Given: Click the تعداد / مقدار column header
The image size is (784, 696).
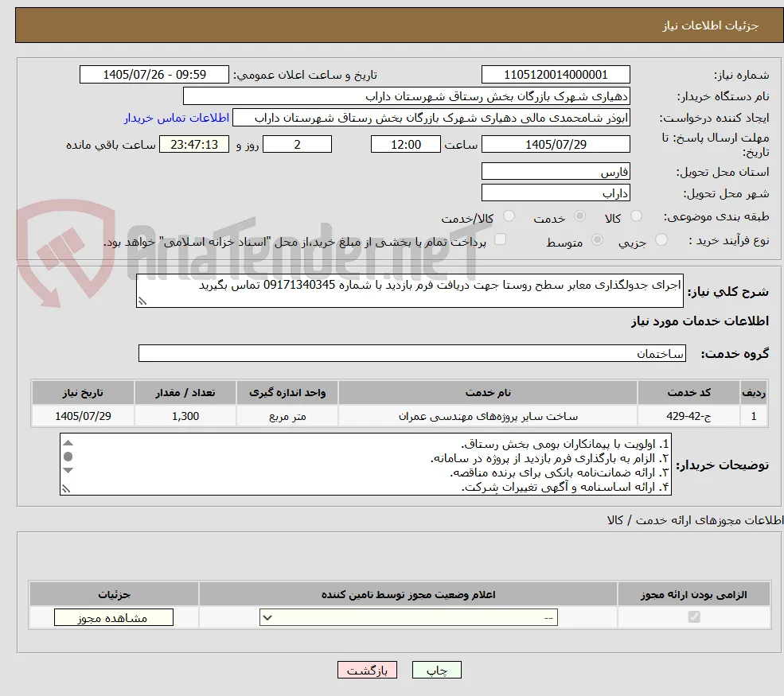Looking at the screenshot, I should tap(185, 393).
